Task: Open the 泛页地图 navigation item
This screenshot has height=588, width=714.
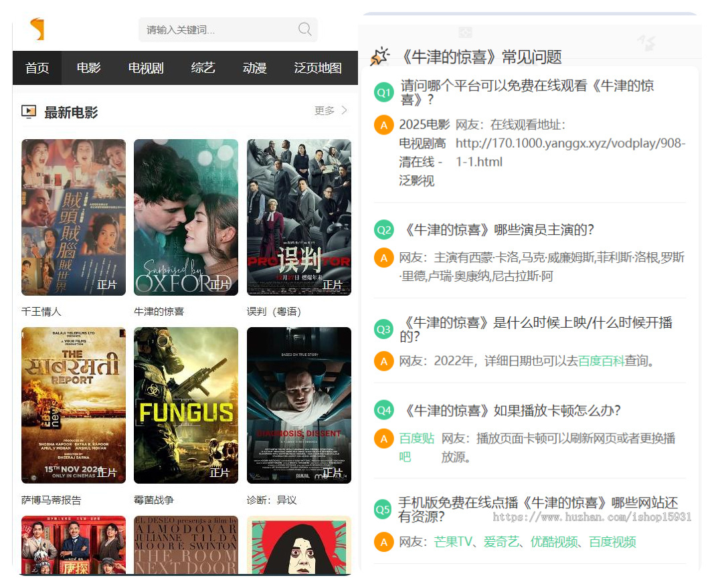Action: click(x=318, y=68)
